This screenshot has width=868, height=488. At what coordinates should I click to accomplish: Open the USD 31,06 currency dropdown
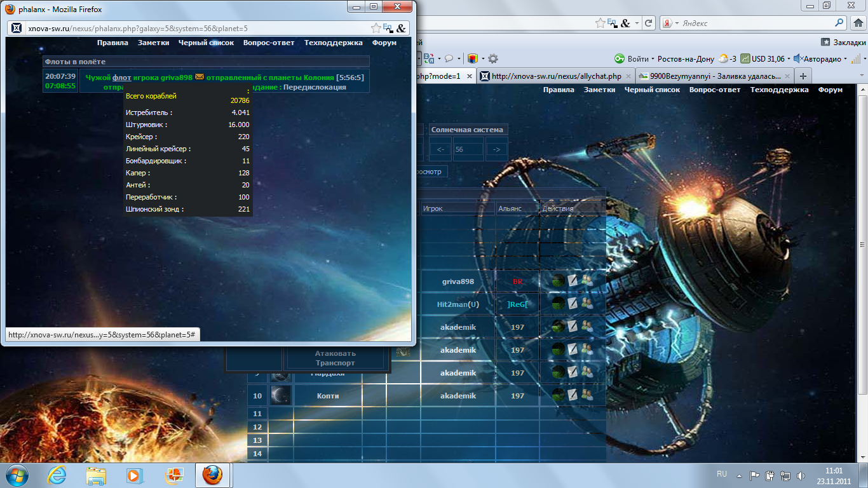789,59
